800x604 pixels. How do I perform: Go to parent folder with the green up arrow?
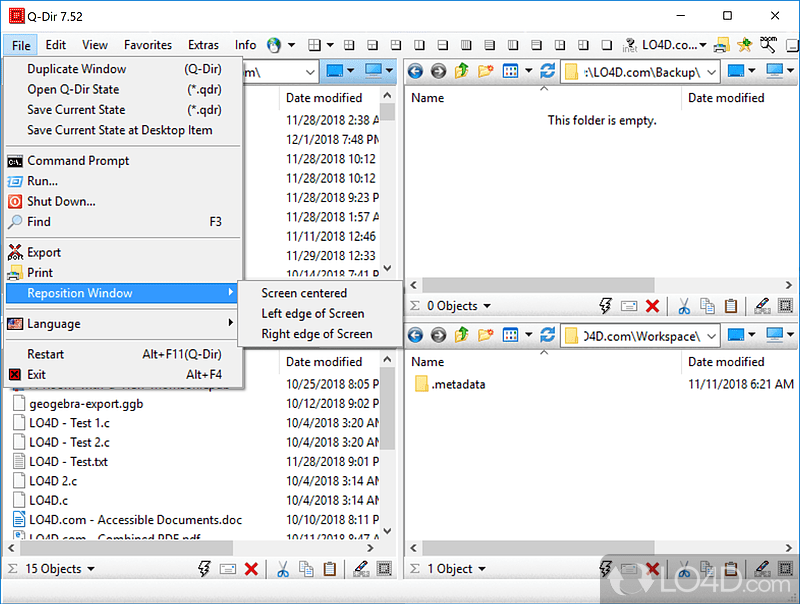(x=460, y=71)
